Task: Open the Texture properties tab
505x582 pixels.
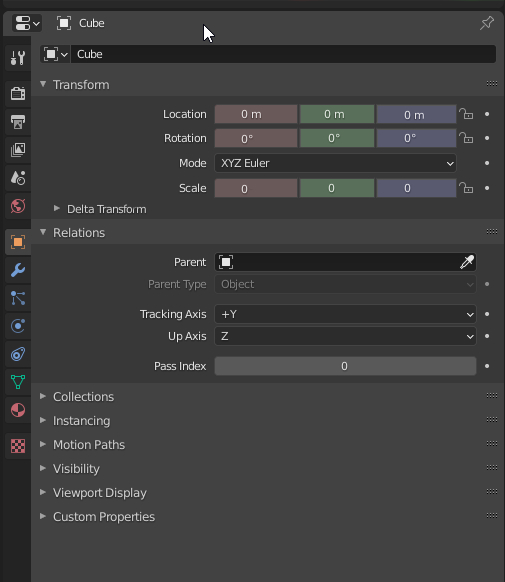Action: (18, 446)
